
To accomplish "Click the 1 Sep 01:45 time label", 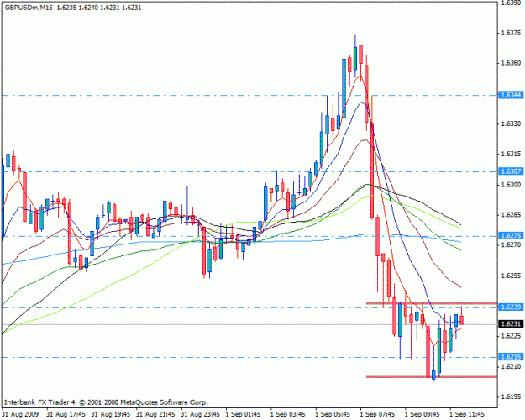I will (x=243, y=415).
